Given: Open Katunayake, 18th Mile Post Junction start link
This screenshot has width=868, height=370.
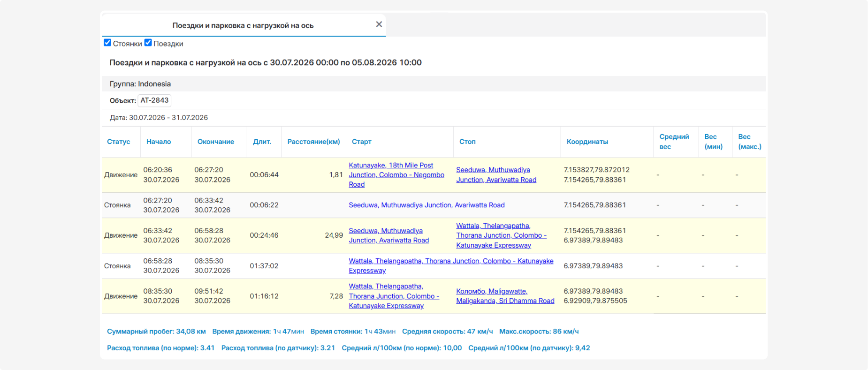Looking at the screenshot, I should [396, 175].
